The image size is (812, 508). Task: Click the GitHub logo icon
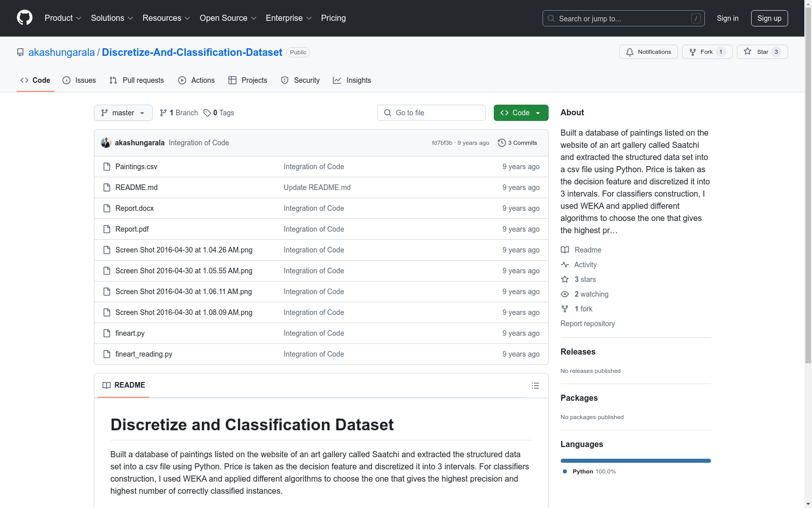point(24,18)
